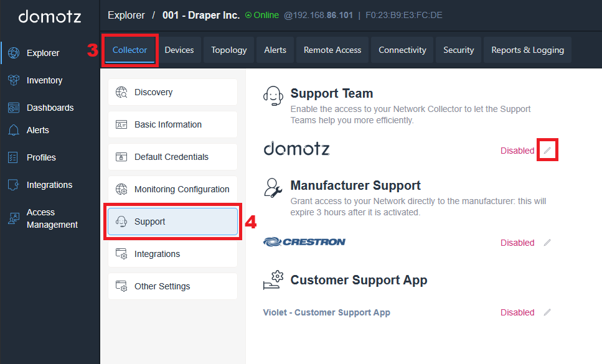
Task: Edit Violet Customer Support App pencil icon
Action: 547,312
